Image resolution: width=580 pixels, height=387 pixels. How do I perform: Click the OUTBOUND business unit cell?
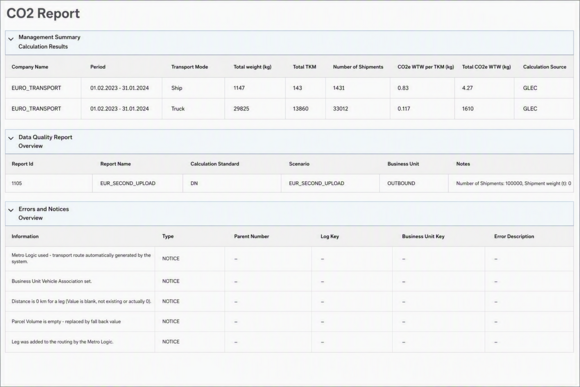(x=401, y=184)
